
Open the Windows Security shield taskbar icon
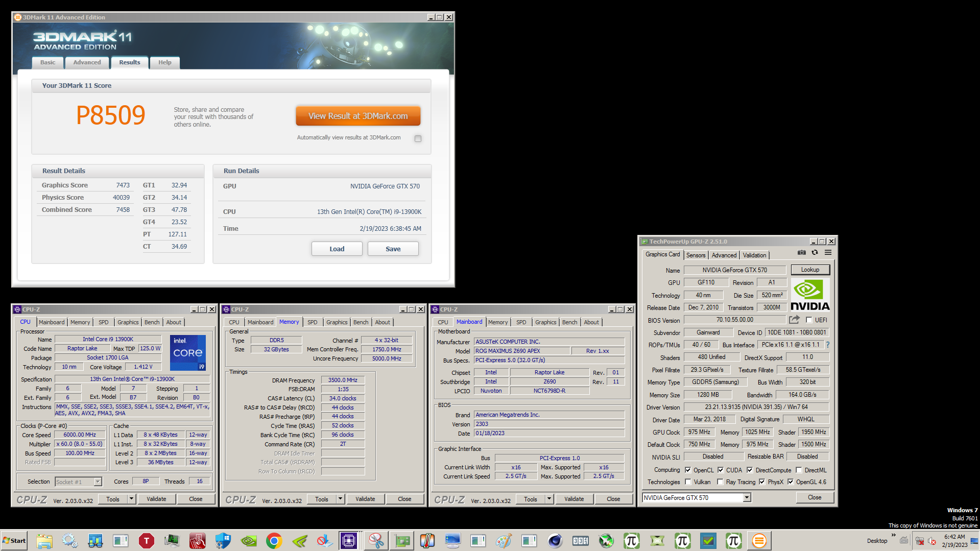pyautogui.click(x=223, y=540)
